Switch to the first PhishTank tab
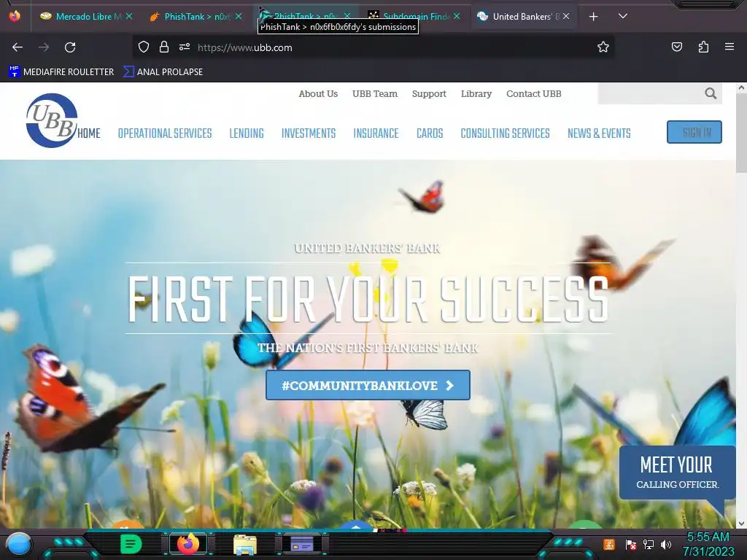Viewport: 747px width, 560px height. click(x=197, y=17)
